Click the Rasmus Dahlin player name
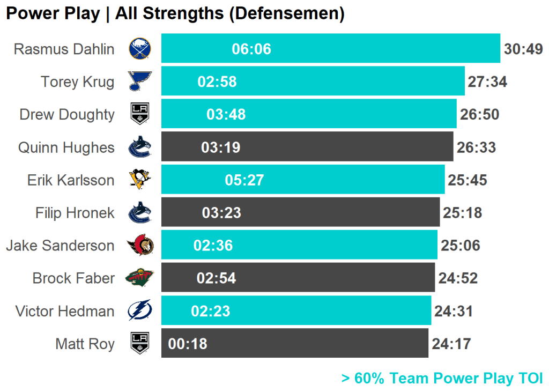The height and width of the screenshot is (392, 549). pyautogui.click(x=64, y=49)
